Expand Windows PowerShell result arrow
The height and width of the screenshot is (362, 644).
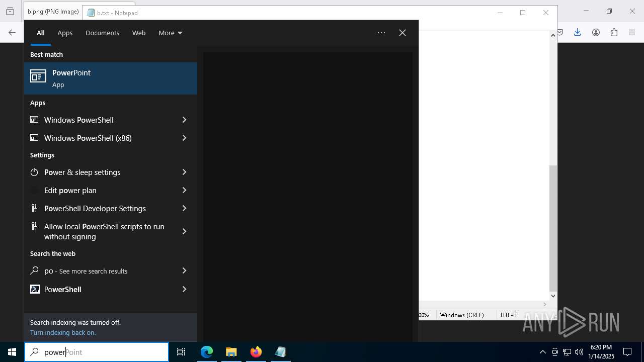(184, 120)
